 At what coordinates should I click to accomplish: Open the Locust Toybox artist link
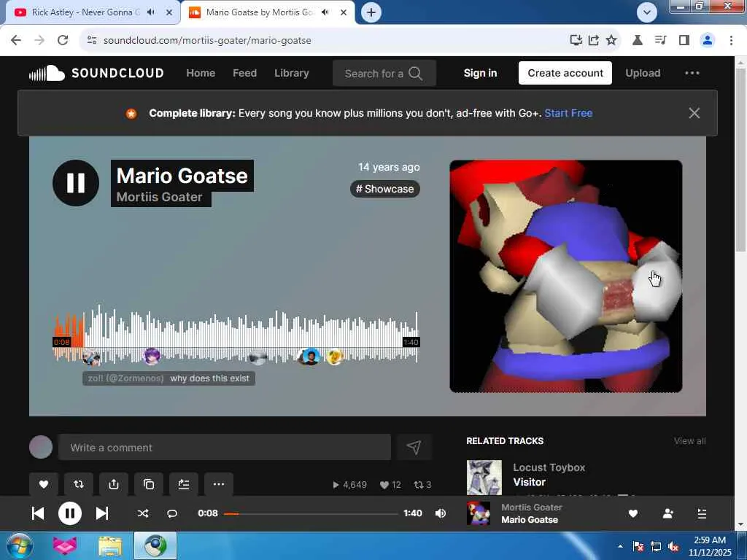(549, 467)
